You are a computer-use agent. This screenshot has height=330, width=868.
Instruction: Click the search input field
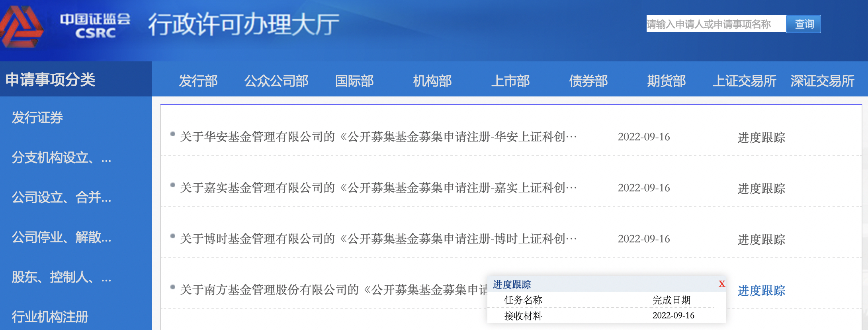(x=715, y=24)
